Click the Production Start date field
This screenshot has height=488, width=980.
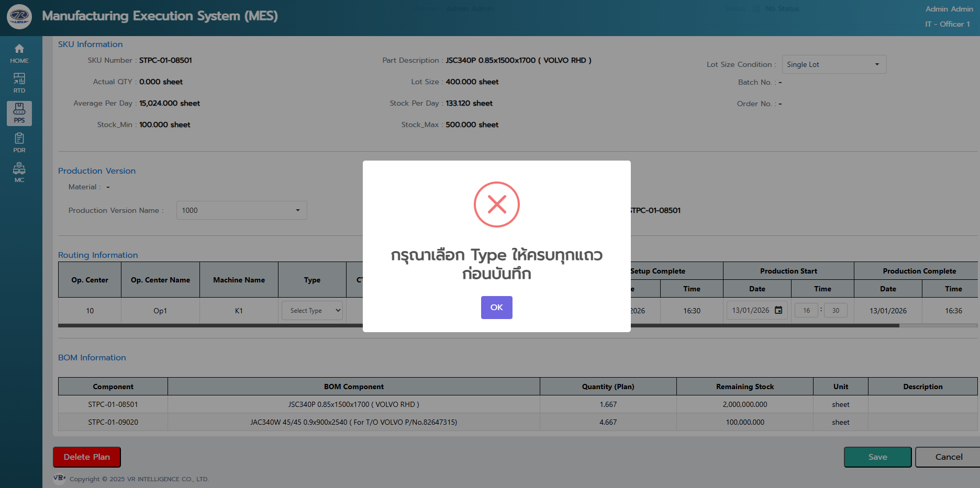tap(750, 311)
